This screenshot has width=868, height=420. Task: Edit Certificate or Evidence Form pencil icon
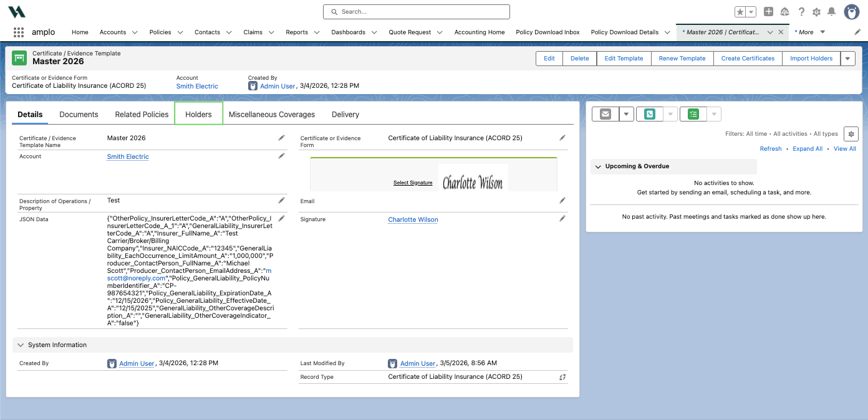point(562,138)
